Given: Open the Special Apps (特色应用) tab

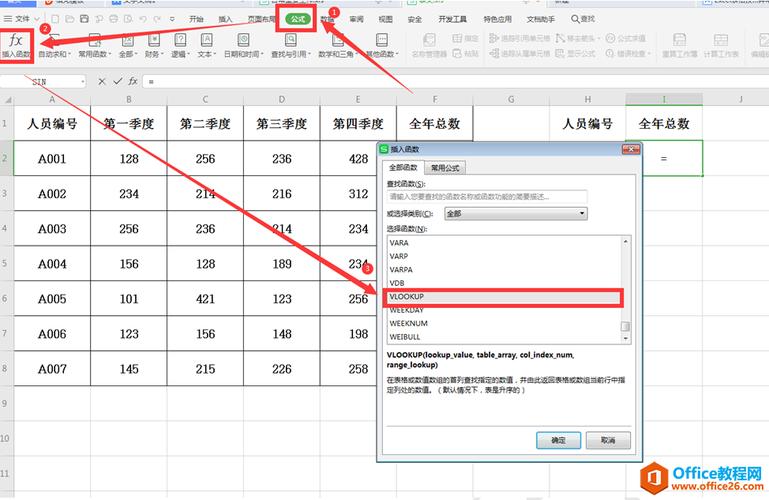Looking at the screenshot, I should pyautogui.click(x=497, y=19).
